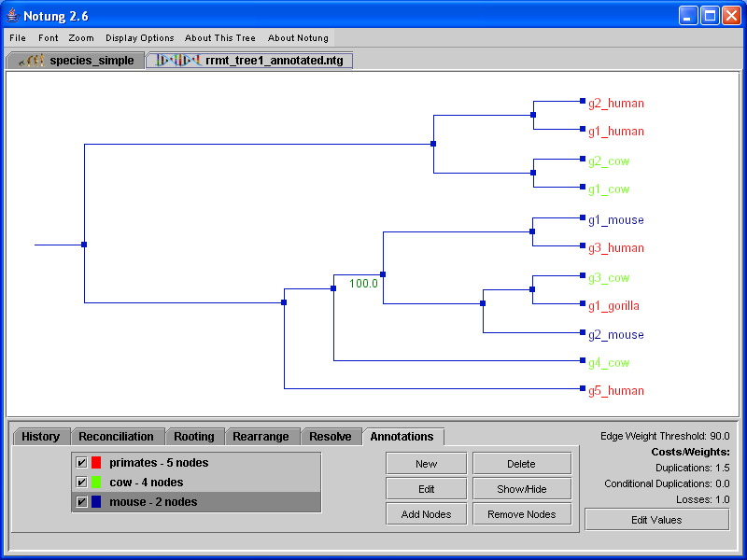Open the File menu
Screen dimensions: 747x560
tap(18, 38)
